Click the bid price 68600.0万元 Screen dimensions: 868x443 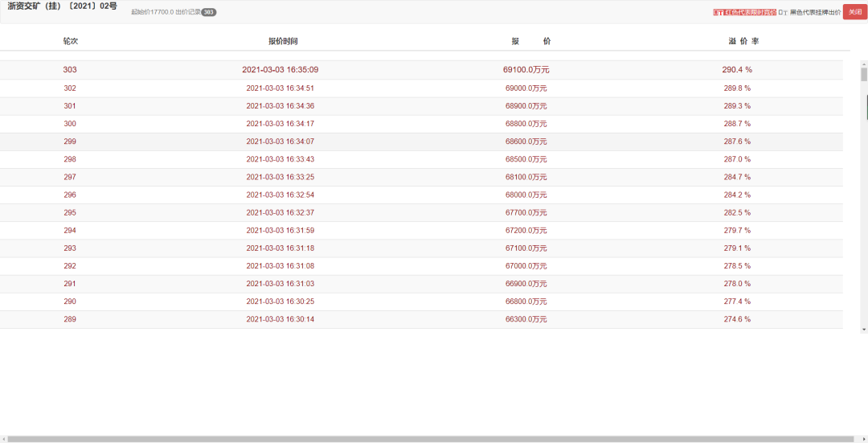click(x=526, y=142)
